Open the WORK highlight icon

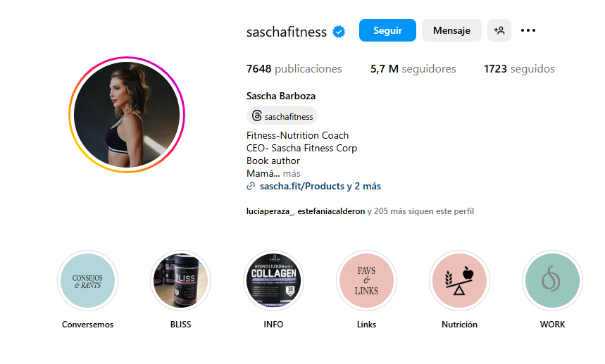pos(552,281)
